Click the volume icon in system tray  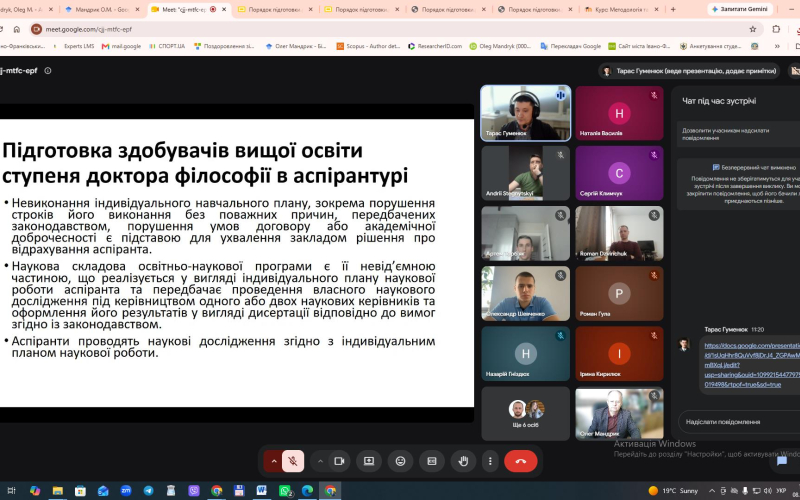click(x=768, y=491)
